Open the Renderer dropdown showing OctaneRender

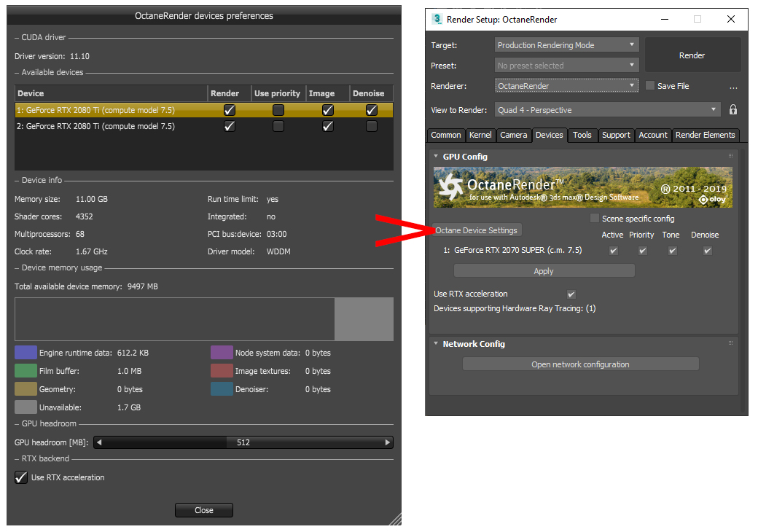point(566,85)
